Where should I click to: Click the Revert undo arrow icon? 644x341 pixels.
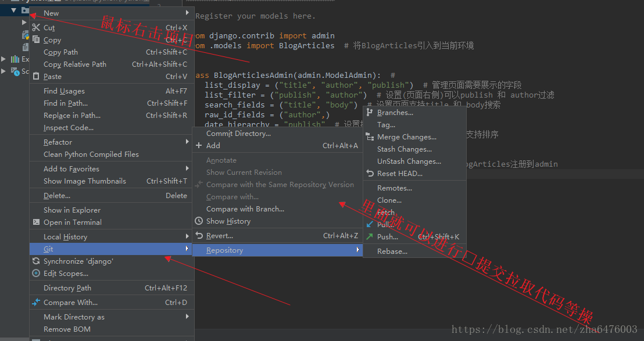[x=199, y=235]
